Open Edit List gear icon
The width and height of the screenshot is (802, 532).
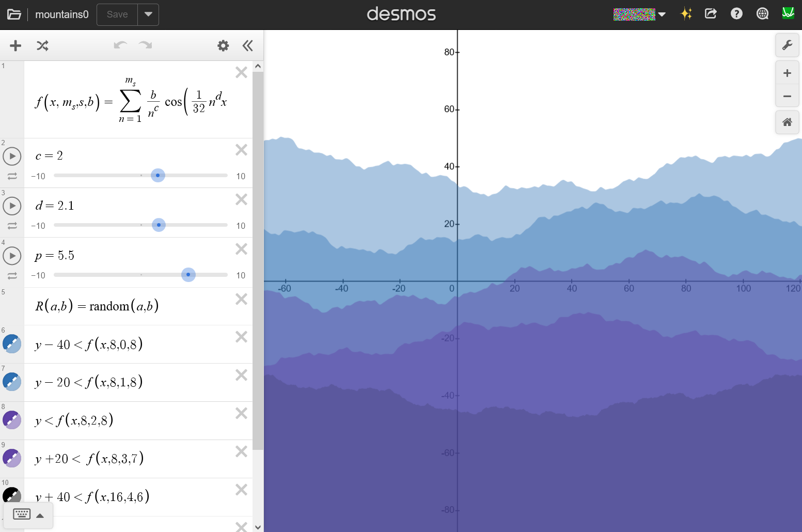point(223,45)
